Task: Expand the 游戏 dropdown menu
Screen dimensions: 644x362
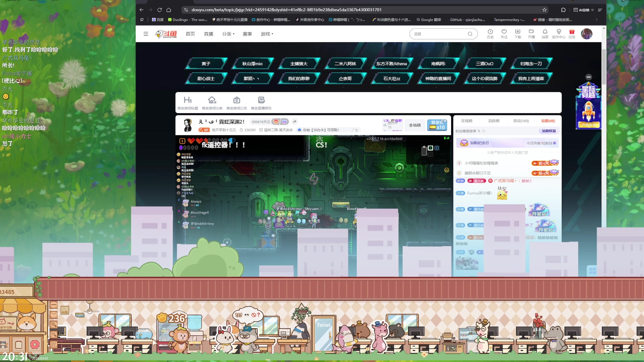Action: click(267, 34)
